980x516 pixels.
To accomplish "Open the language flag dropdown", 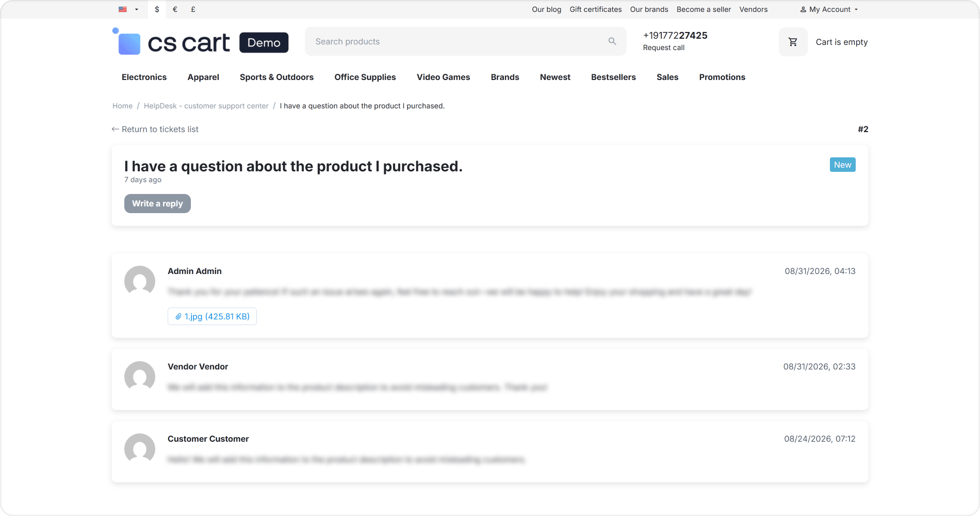I will 128,9.
